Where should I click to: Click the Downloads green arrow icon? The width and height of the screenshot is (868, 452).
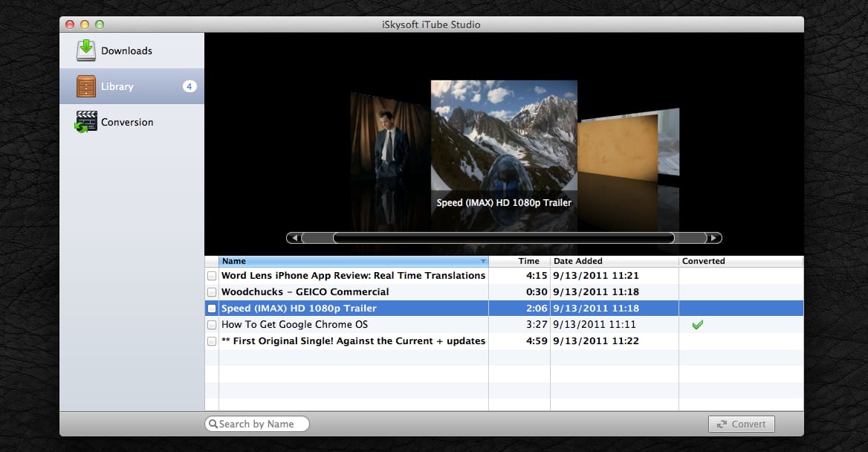(x=85, y=51)
